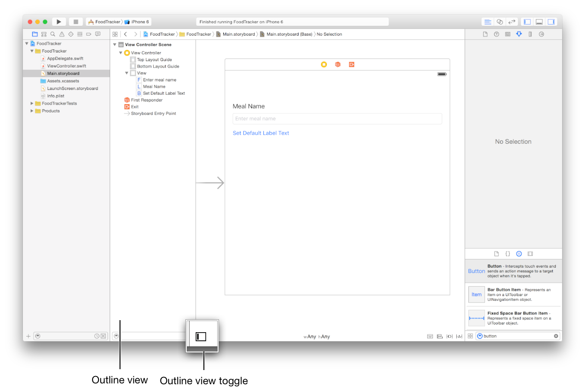Show the Attributes inspector
The width and height of the screenshot is (585, 392).
(x=519, y=34)
